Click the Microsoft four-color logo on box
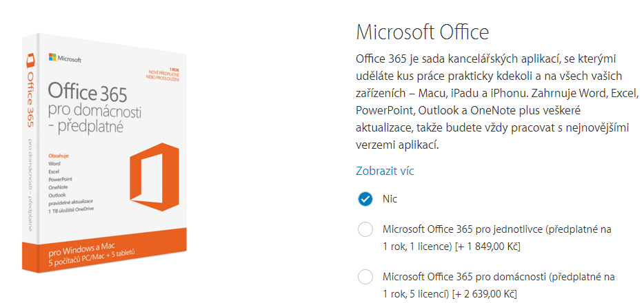Viewport: 644px width, 303px height. click(x=52, y=57)
